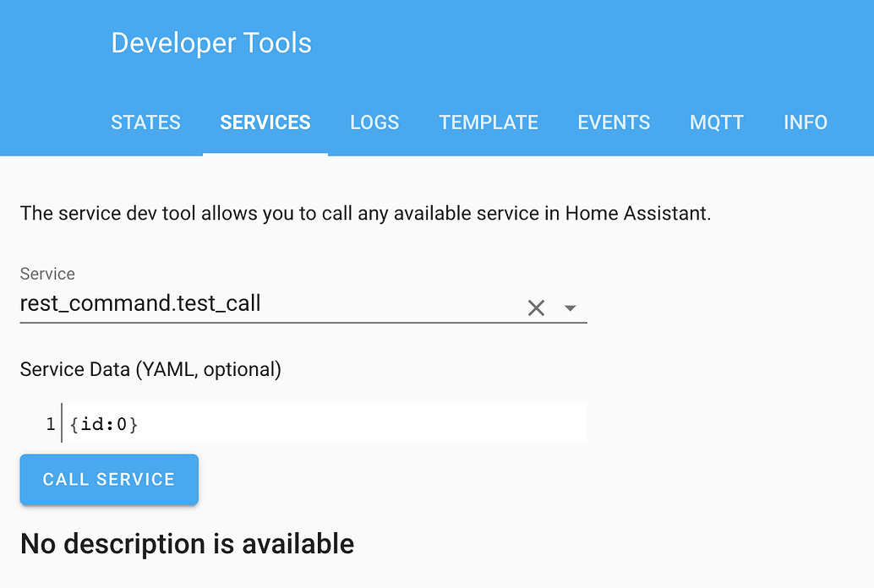Click the 'Service Data (YAML, optional)' label
Screen dimensions: 874x588
pyautogui.click(x=150, y=369)
